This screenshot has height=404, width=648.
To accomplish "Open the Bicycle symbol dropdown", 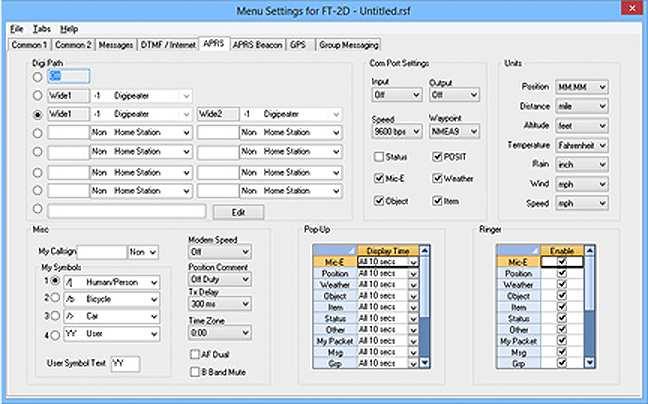I will coord(112,299).
